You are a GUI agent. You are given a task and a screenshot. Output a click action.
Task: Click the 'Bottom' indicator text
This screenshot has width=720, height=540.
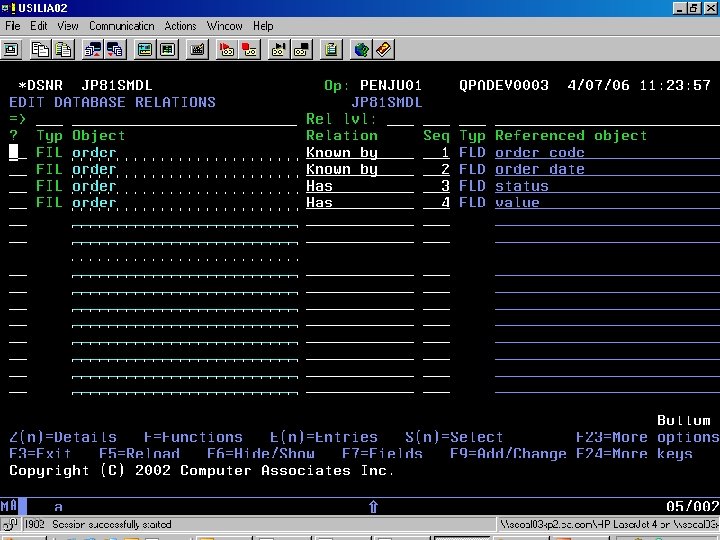coord(683,420)
